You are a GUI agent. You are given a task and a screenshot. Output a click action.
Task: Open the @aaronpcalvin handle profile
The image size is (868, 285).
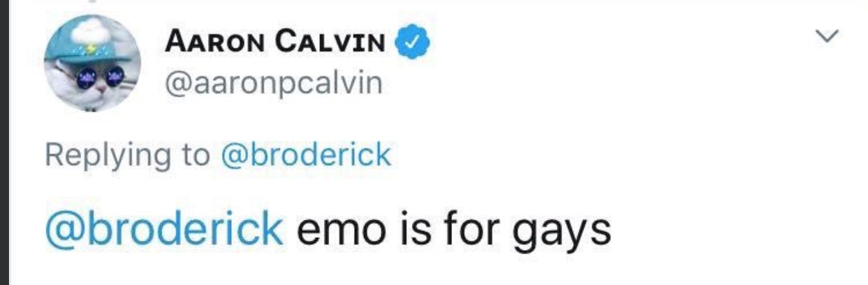(x=274, y=83)
